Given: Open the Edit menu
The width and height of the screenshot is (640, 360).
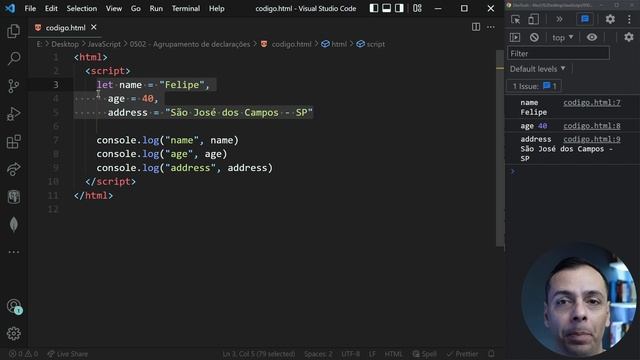Looking at the screenshot, I should 51,8.
